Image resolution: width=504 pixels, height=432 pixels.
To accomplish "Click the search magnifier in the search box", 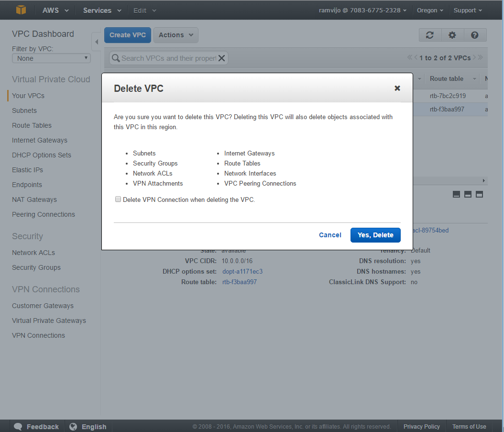I will 115,57.
